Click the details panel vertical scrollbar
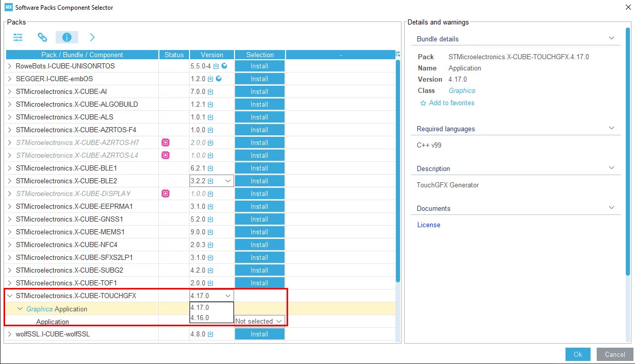 tap(628, 152)
